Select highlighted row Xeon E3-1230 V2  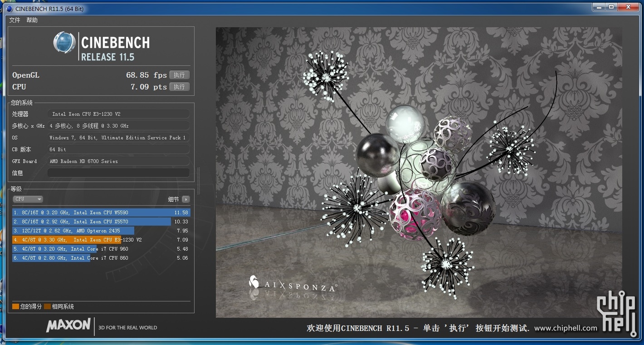coord(101,240)
